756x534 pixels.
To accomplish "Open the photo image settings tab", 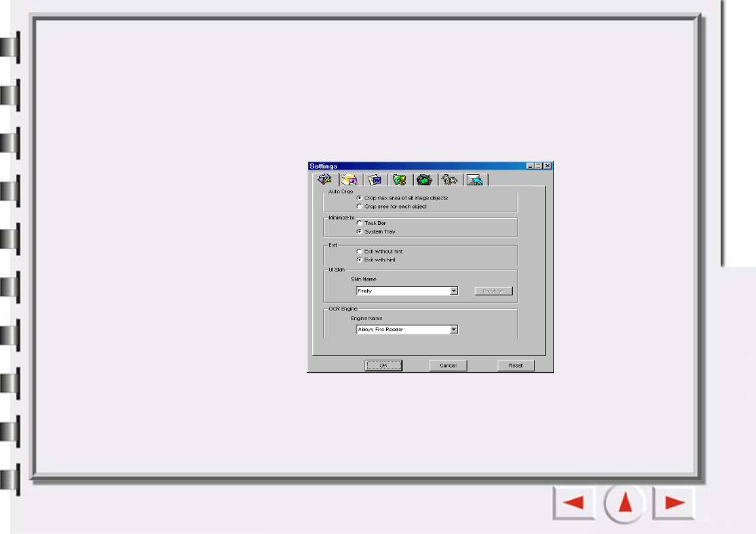I will click(x=350, y=181).
